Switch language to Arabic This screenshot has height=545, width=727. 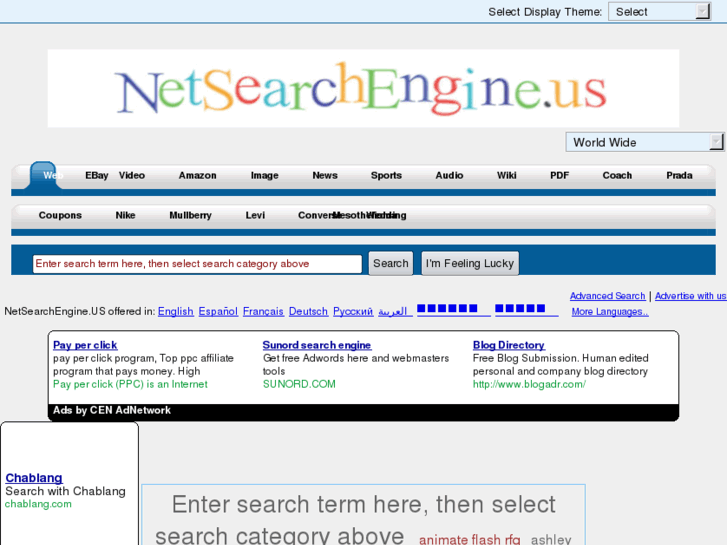point(395,311)
